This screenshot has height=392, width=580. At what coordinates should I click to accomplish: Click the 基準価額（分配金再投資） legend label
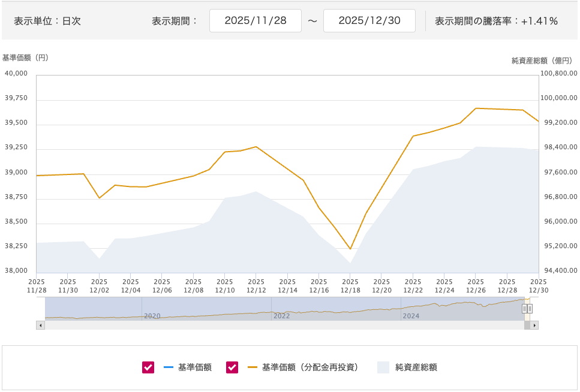[309, 367]
